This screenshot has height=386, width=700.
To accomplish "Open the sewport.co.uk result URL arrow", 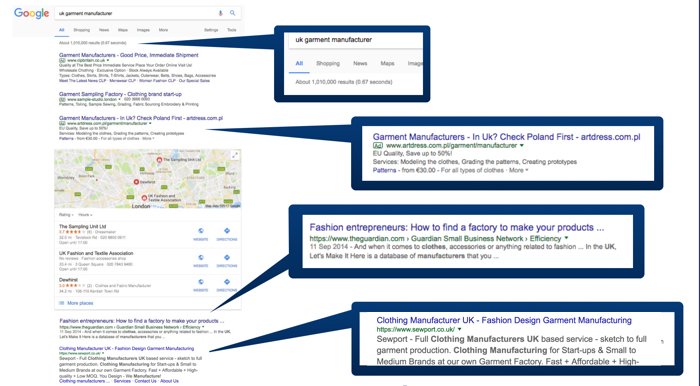I will pyautogui.click(x=104, y=353).
